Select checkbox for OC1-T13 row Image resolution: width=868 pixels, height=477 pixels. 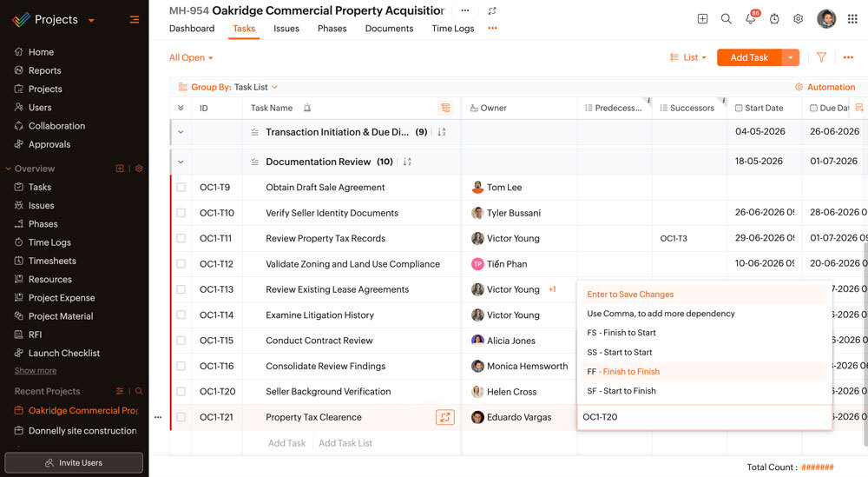181,289
